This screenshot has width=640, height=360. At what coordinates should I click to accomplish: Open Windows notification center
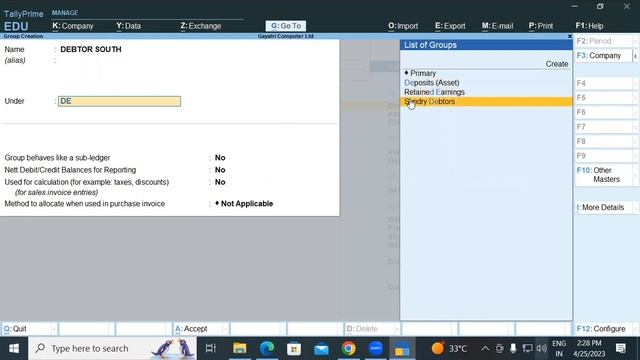click(621, 348)
